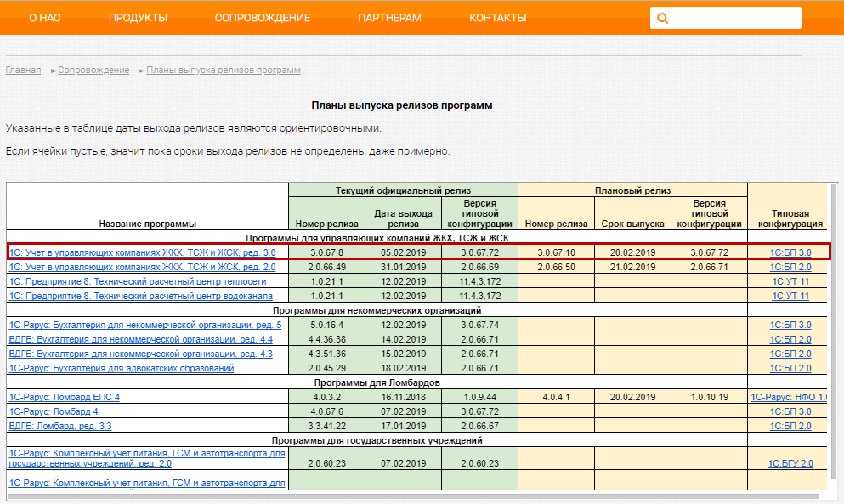Image resolution: width=844 pixels, height=504 pixels.
Task: Open 1С:УТ 11 link in the водоканала row
Action: 790,296
